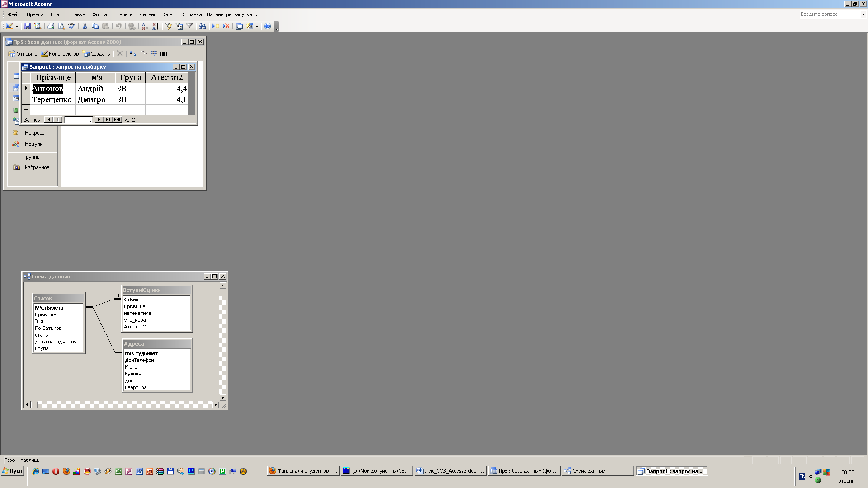Switch to large icons view in database window
Image resolution: width=868 pixels, height=488 pixels.
132,54
